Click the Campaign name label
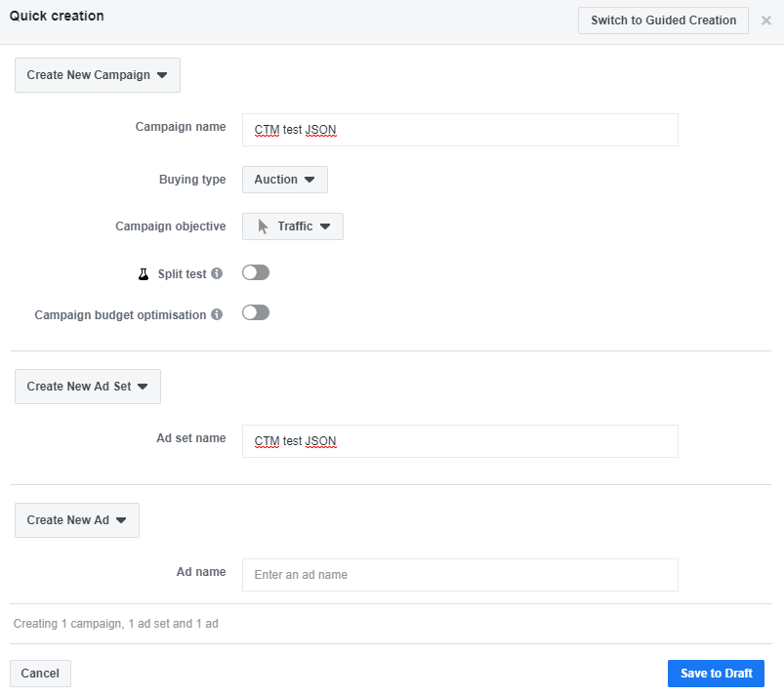The image size is (784, 697). (x=181, y=127)
